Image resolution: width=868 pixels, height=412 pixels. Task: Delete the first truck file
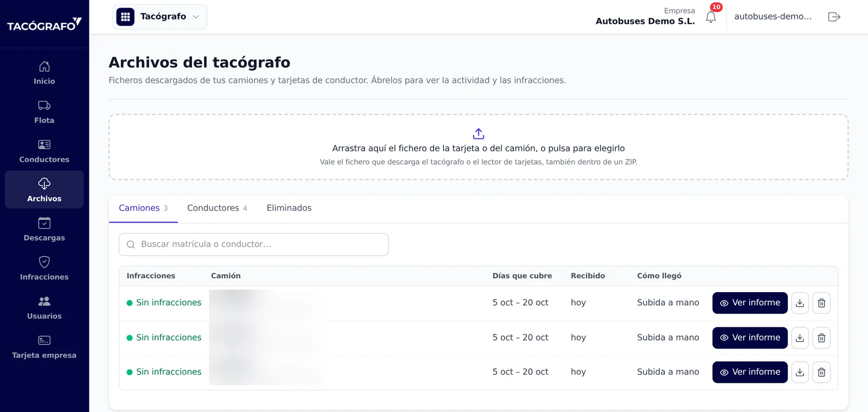[x=821, y=303]
